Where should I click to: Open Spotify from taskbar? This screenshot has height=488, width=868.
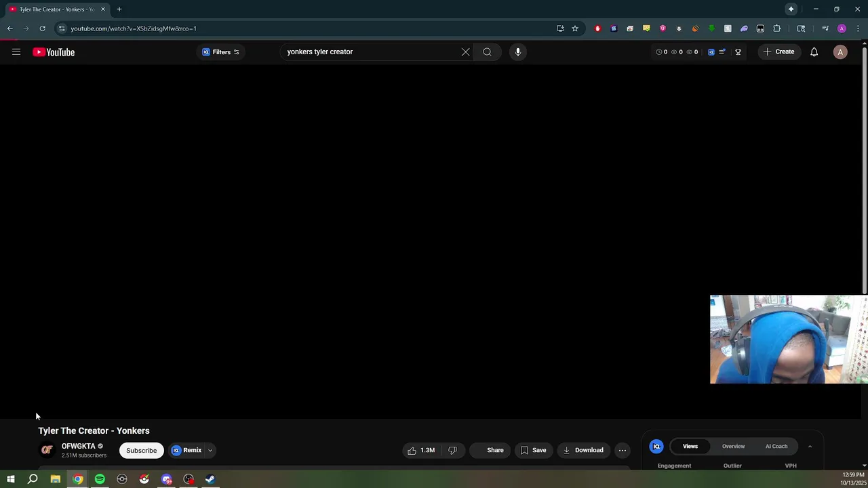coord(100,479)
